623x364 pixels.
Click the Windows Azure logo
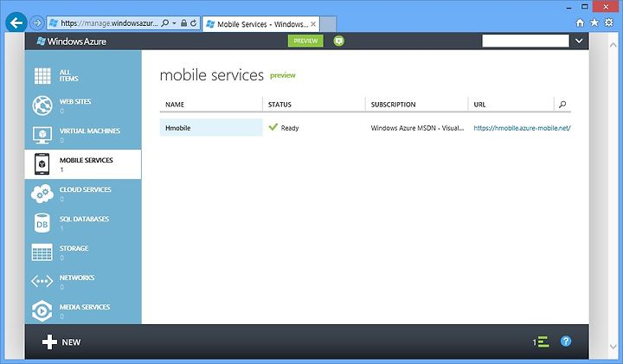72,42
